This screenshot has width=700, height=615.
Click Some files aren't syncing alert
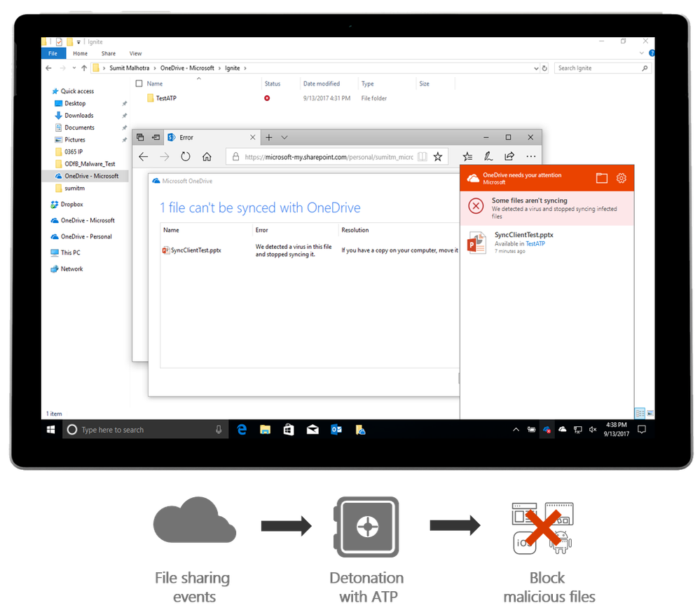click(x=547, y=208)
